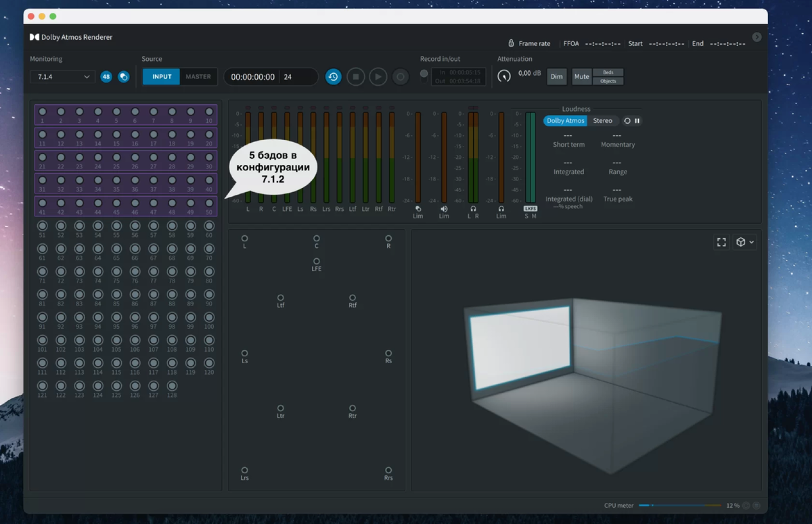Pause the loudness measurement

tap(637, 121)
